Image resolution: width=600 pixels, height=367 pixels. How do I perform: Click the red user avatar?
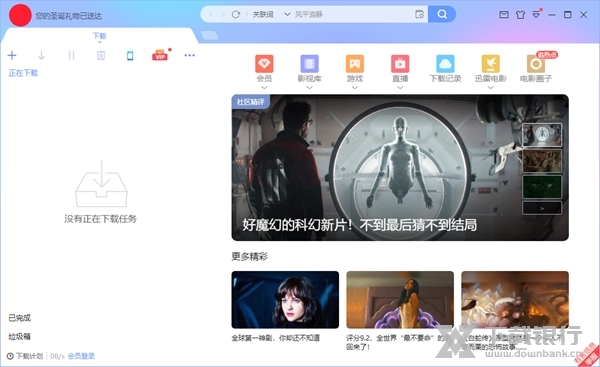(x=20, y=15)
